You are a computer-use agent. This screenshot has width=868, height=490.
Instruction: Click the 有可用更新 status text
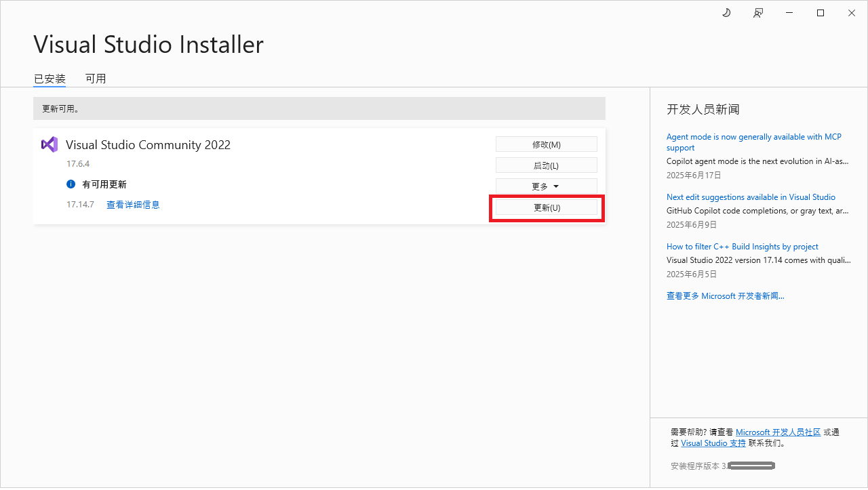pos(104,184)
